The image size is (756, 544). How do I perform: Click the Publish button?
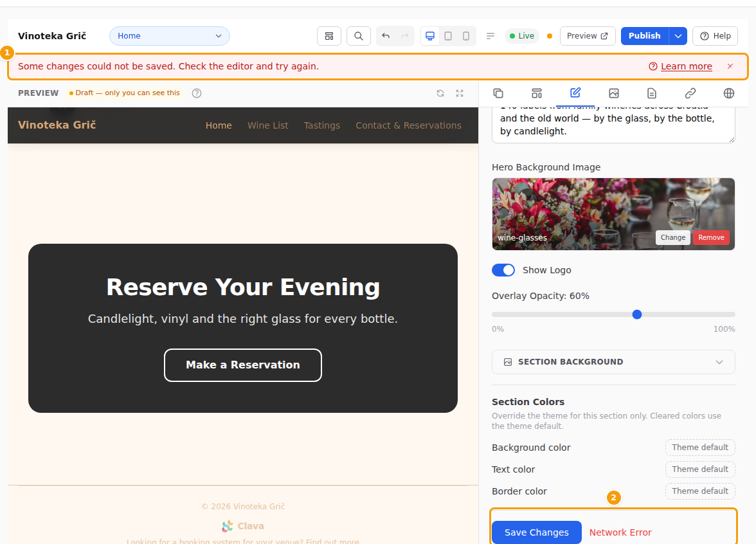pyautogui.click(x=644, y=36)
